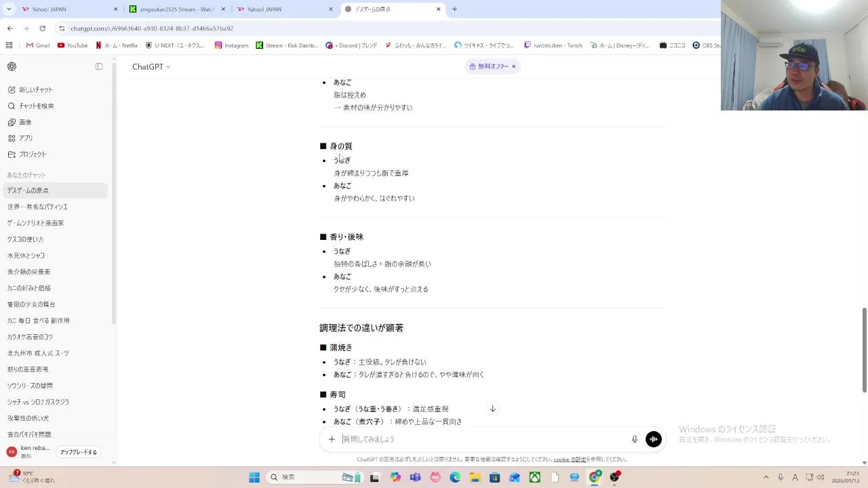Open chat ゲームシナリオと漫画家
This screenshot has height=488, width=868.
click(55, 223)
